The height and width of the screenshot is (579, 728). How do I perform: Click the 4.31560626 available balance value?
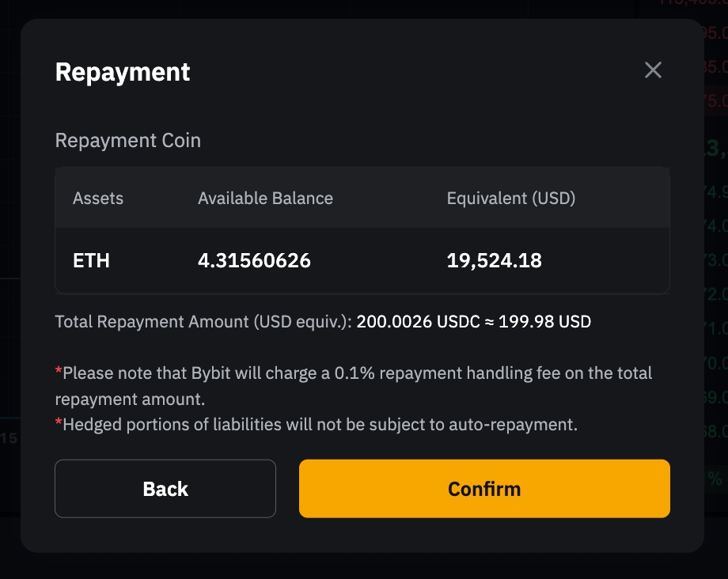pos(254,261)
